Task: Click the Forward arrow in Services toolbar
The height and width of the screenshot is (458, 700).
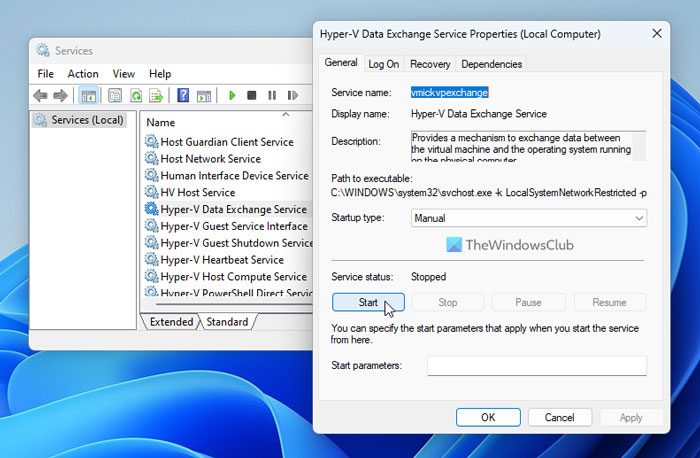Action: [x=60, y=96]
